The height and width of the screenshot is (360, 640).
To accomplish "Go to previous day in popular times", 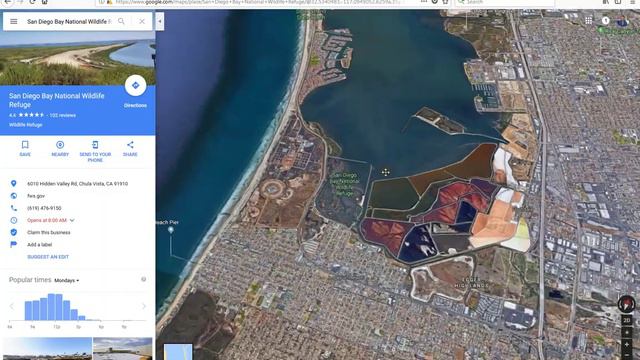I will coord(11,306).
